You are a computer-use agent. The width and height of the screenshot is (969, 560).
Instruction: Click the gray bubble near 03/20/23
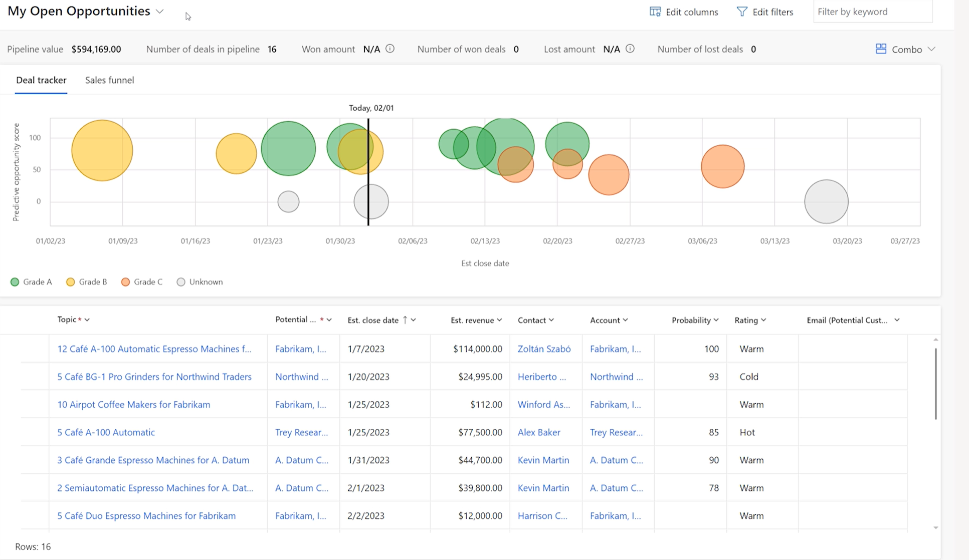pyautogui.click(x=826, y=201)
